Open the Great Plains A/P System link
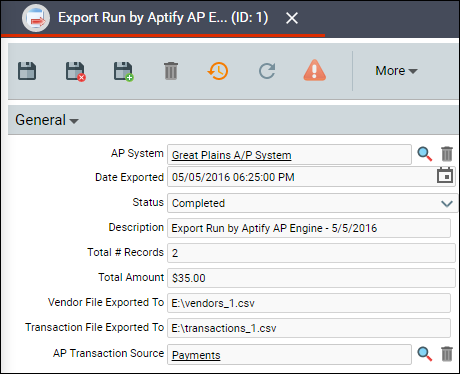This screenshot has width=460, height=374. [231, 155]
